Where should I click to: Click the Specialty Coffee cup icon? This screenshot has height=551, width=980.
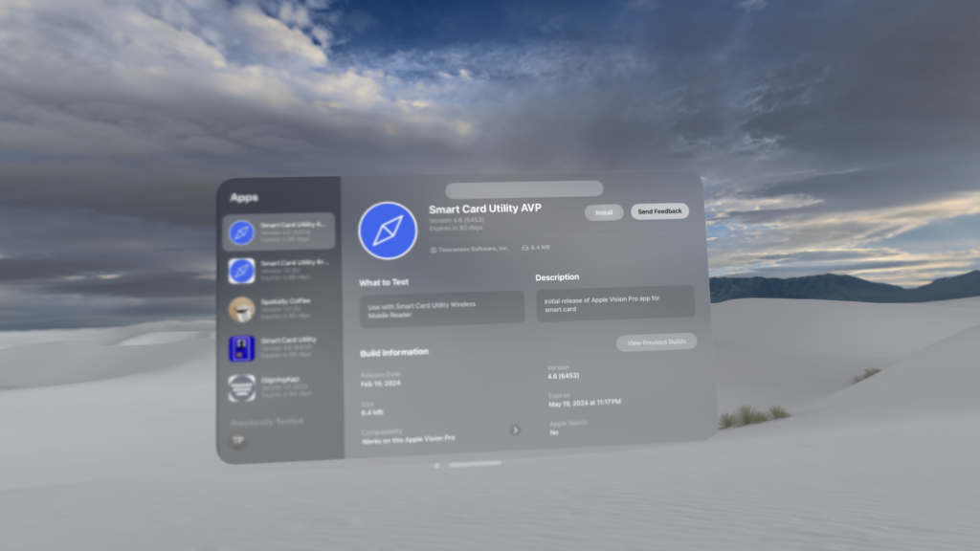tap(242, 310)
